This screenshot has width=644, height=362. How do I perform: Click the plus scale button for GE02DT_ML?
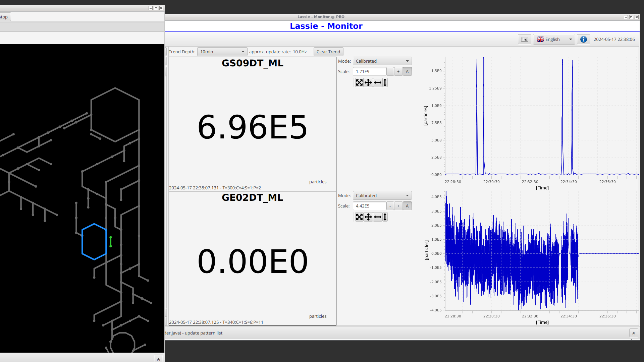point(398,205)
